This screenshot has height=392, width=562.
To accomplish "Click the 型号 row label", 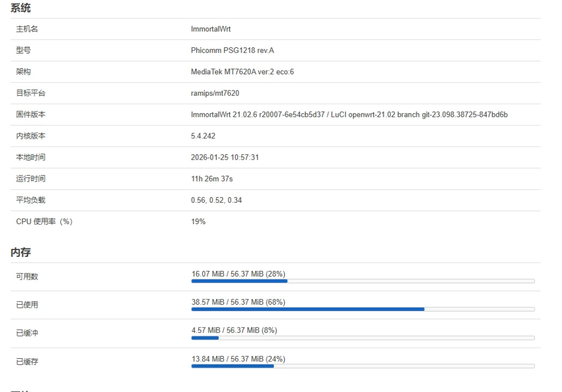I will pos(23,50).
